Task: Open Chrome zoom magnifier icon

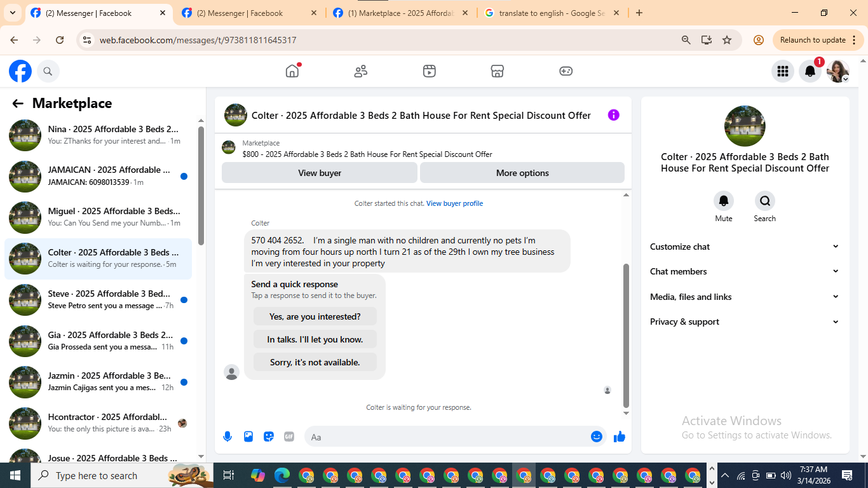Action: (x=686, y=40)
